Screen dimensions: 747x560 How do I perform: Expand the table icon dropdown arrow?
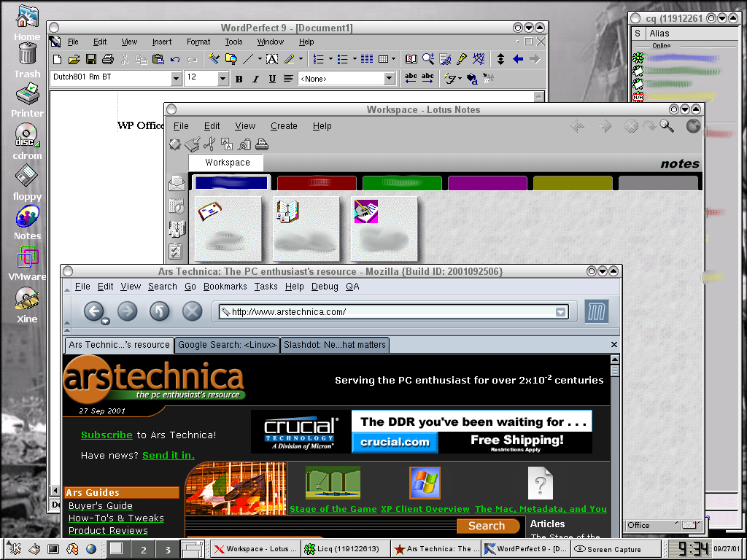(x=393, y=59)
